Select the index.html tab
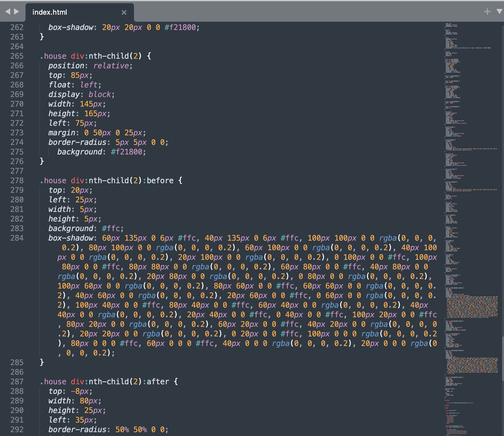Viewport: 504px width, 436px height. point(80,12)
